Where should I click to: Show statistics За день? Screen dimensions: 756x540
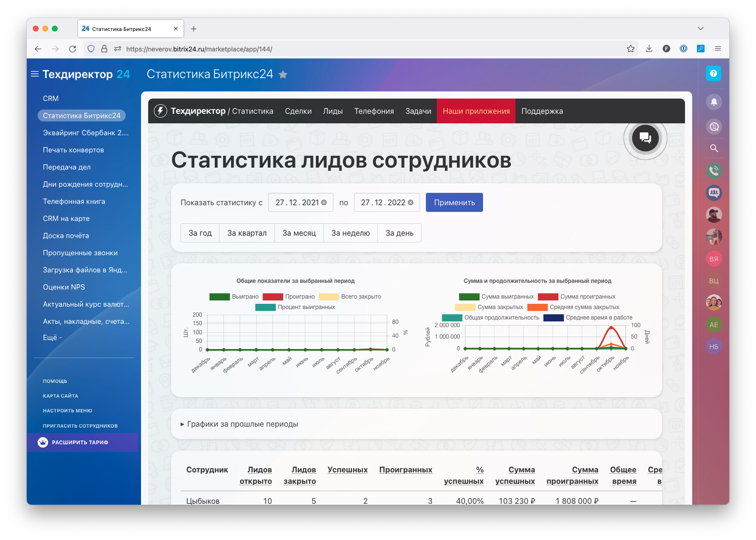tap(399, 233)
